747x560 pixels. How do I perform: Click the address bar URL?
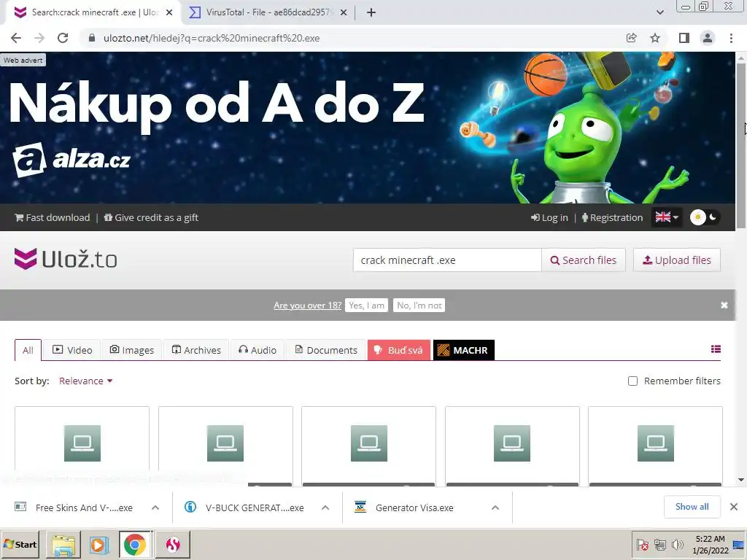coord(212,38)
